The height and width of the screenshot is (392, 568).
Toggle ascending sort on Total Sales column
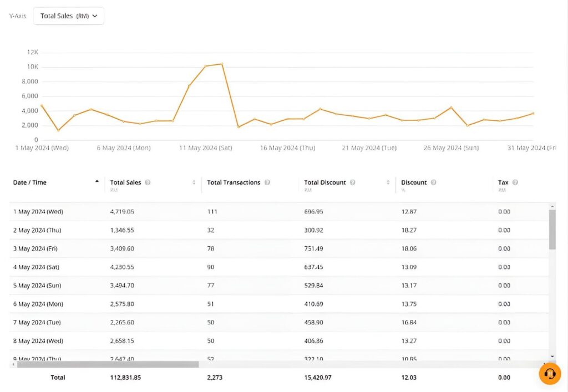point(193,182)
